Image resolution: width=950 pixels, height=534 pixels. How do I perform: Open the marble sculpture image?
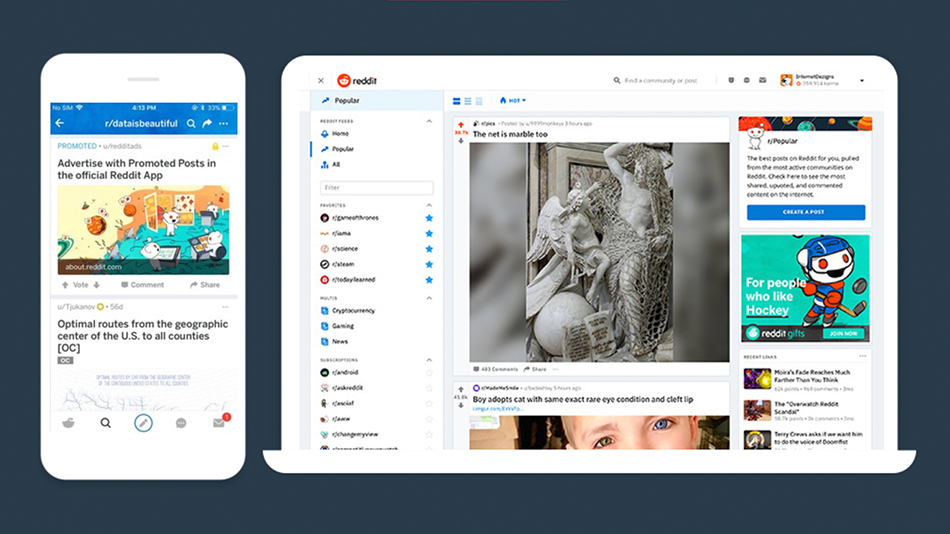point(599,252)
